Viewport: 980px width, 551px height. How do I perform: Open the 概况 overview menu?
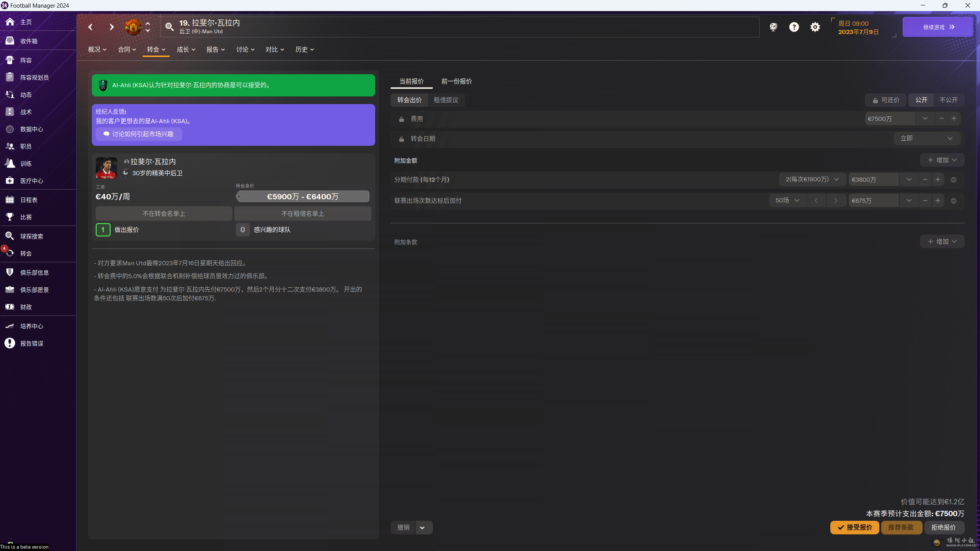pos(97,49)
